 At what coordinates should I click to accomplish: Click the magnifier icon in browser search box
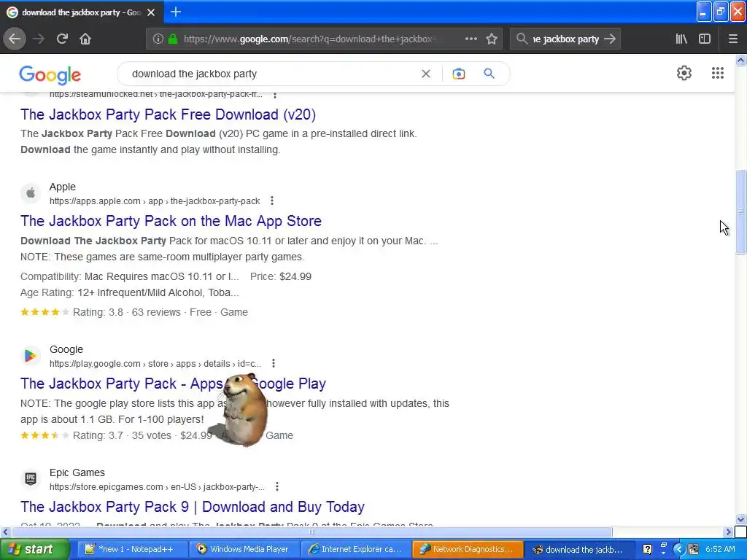pyautogui.click(x=522, y=39)
